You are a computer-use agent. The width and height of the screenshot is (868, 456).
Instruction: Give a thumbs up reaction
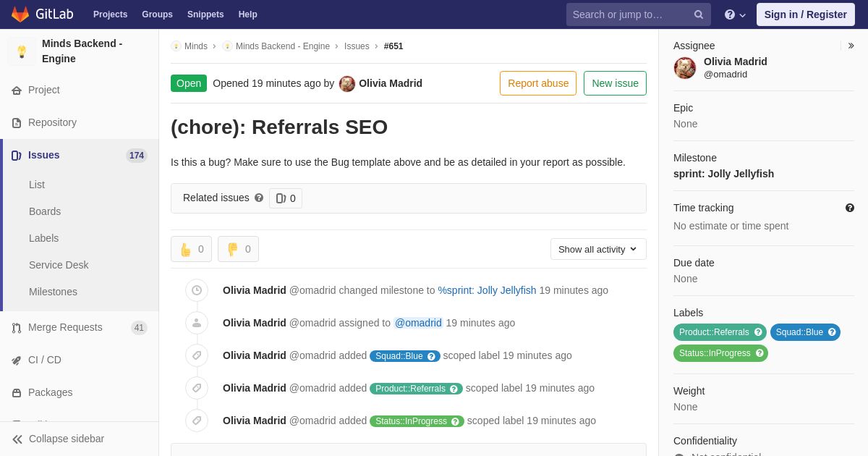[x=192, y=249]
